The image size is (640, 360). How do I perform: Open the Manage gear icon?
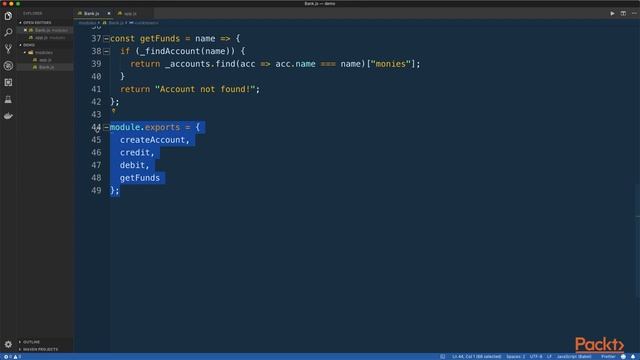(8, 344)
